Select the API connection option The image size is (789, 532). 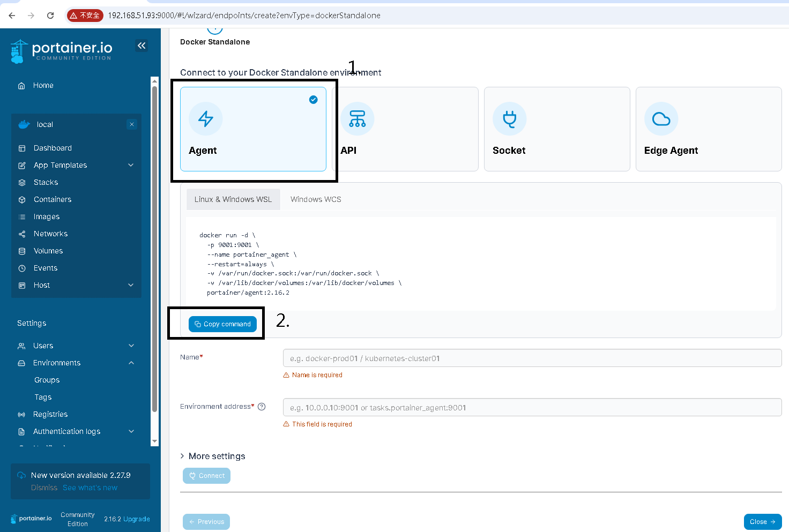(x=405, y=129)
